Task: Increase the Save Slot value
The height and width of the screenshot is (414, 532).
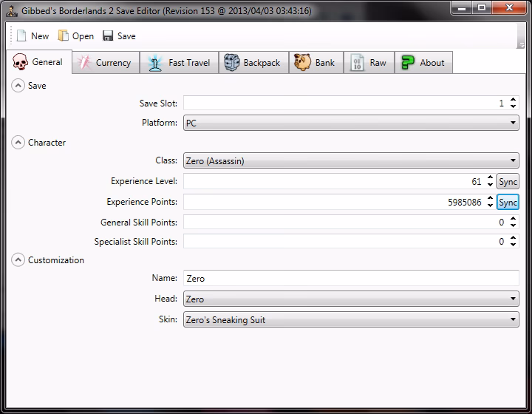Action: tap(513, 99)
